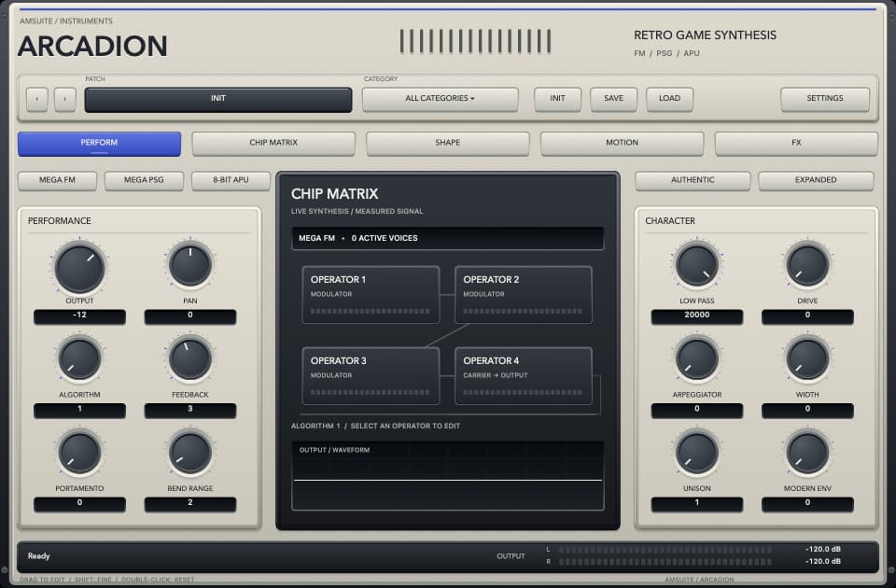This screenshot has height=588, width=896.
Task: Click the Ready status text
Action: (39, 556)
